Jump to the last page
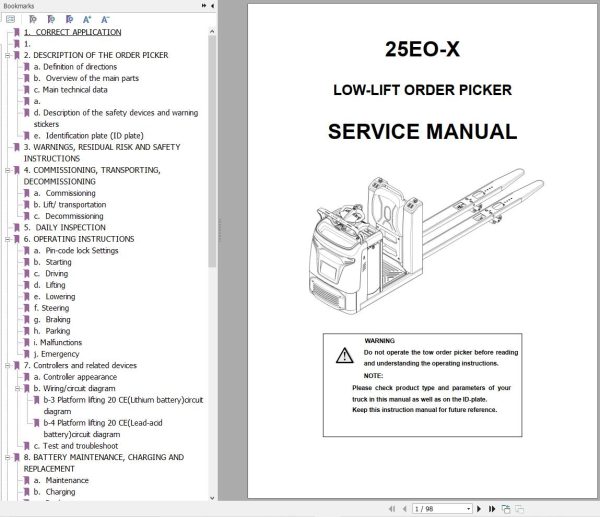The height and width of the screenshot is (517, 600). coord(492,509)
